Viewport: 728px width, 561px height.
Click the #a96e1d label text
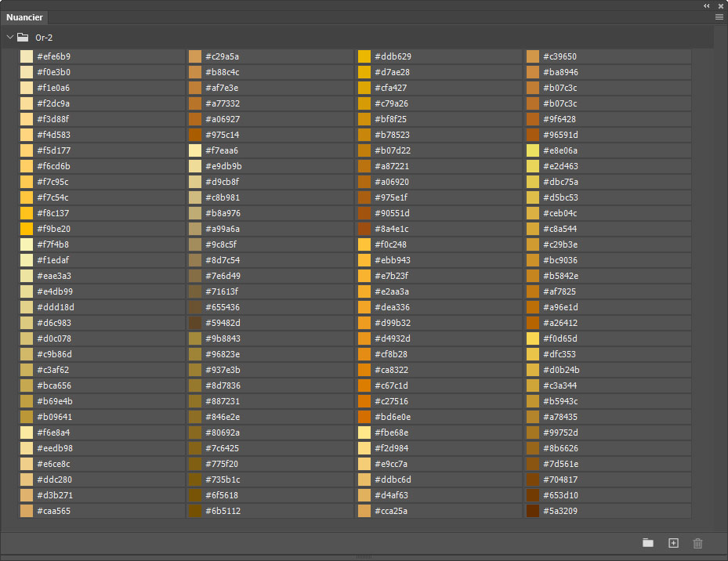point(560,307)
